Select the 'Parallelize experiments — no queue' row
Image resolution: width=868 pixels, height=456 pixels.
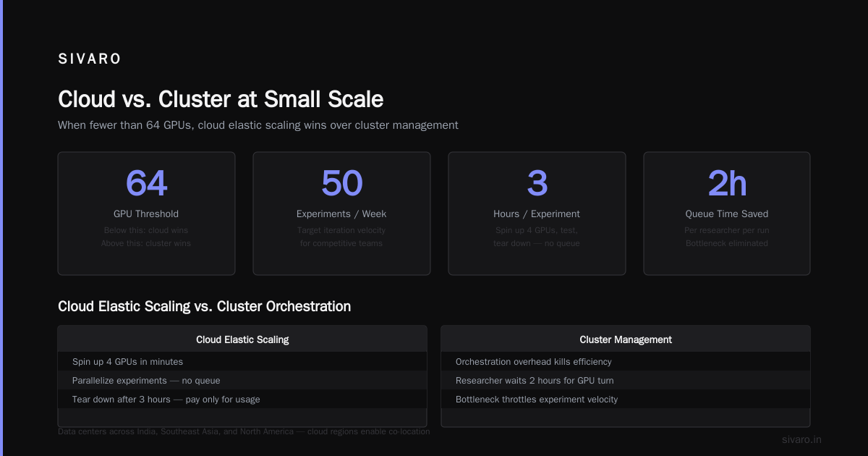(x=242, y=380)
